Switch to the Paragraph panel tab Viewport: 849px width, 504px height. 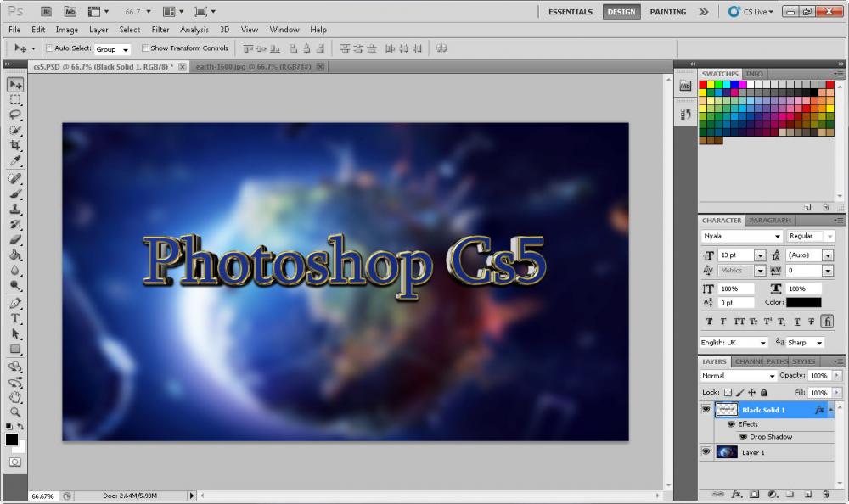pyautogui.click(x=769, y=221)
